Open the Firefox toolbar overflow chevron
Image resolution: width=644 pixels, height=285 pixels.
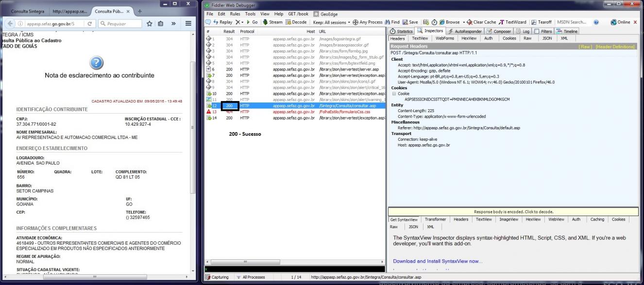click(174, 23)
